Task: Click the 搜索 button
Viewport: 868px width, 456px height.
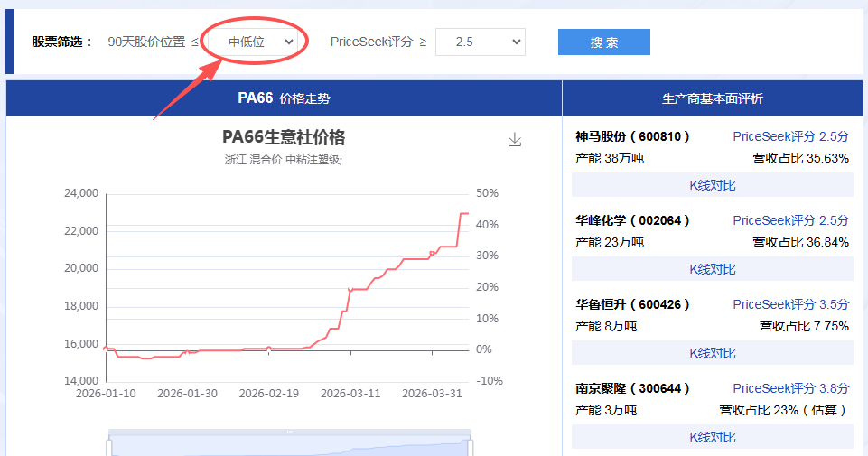Action: 604,42
